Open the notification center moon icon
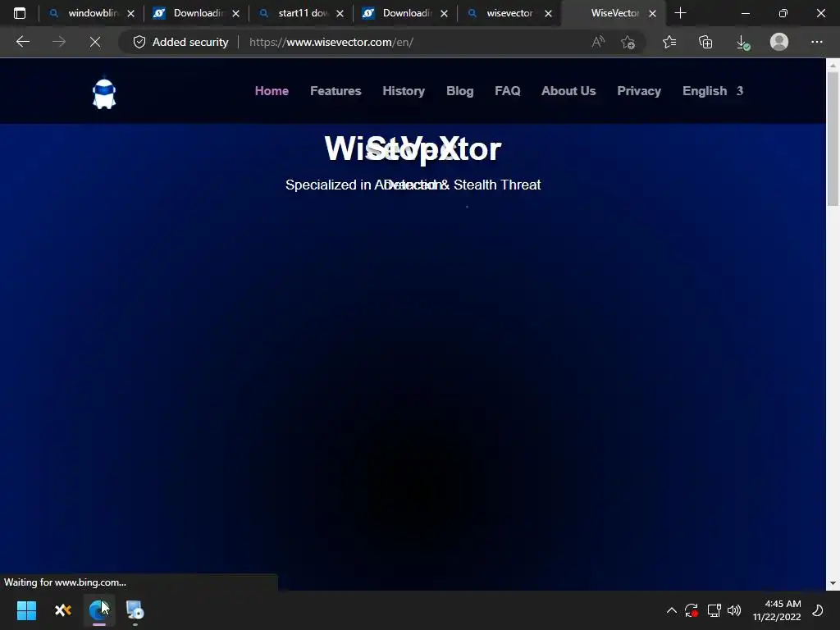840x630 pixels. coord(818,610)
